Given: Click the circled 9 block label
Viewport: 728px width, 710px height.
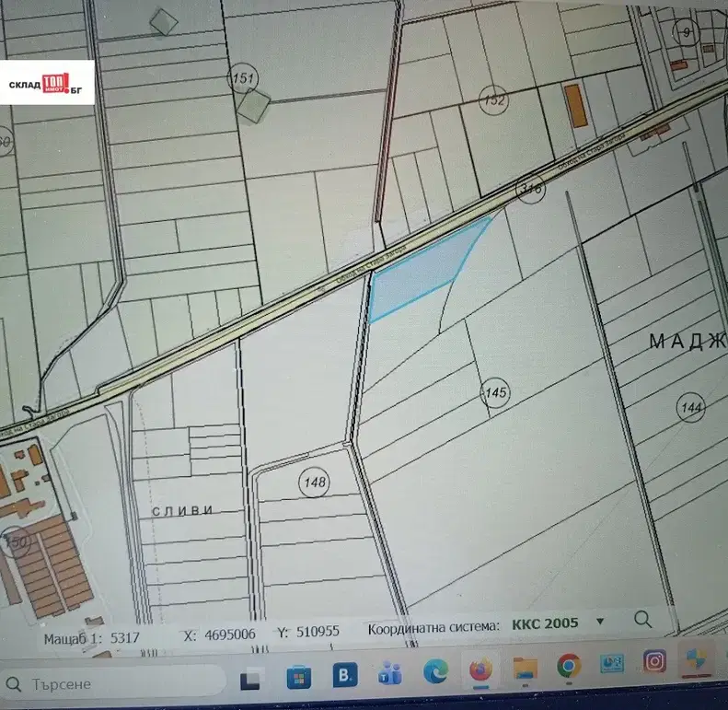Looking at the screenshot, I should pyautogui.click(x=686, y=32).
